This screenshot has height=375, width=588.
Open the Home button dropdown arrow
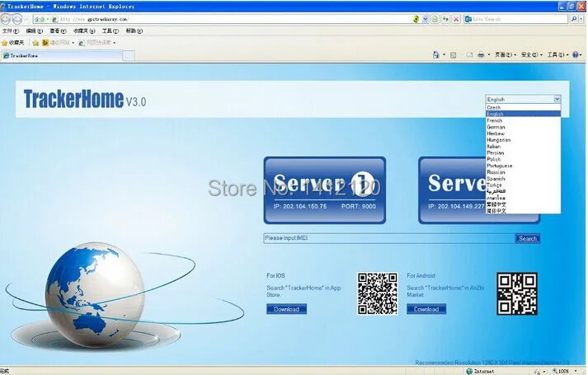coord(444,55)
